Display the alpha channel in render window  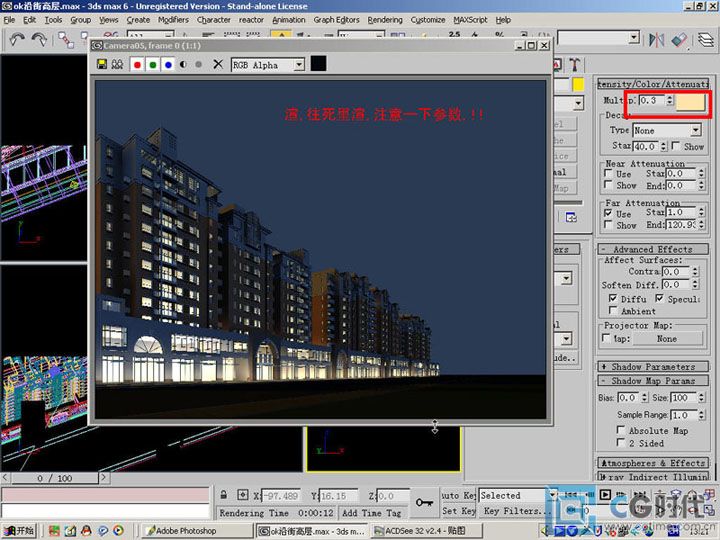click(x=183, y=65)
